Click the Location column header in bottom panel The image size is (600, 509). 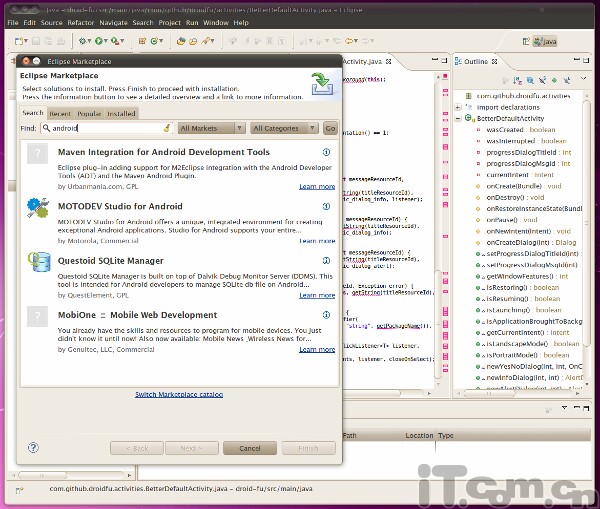419,436
